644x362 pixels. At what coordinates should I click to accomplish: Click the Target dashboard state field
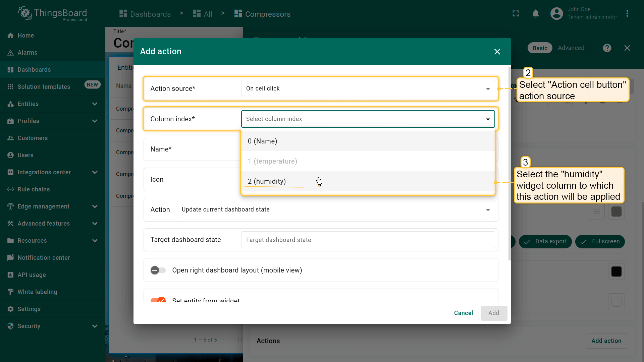[x=368, y=240]
